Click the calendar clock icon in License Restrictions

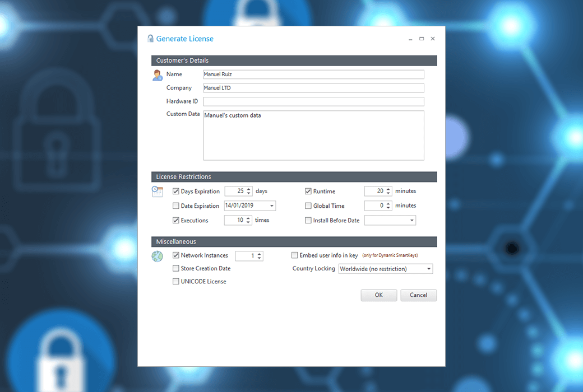coord(158,192)
